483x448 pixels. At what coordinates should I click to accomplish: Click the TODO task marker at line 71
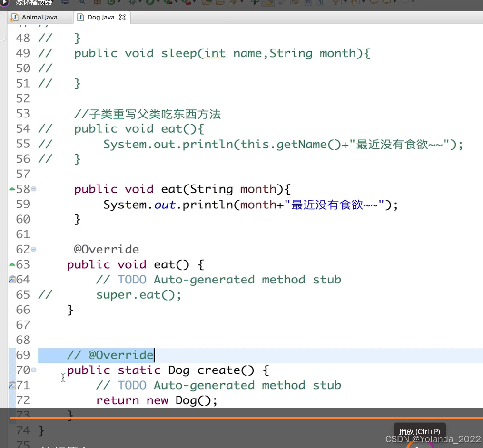[12, 385]
